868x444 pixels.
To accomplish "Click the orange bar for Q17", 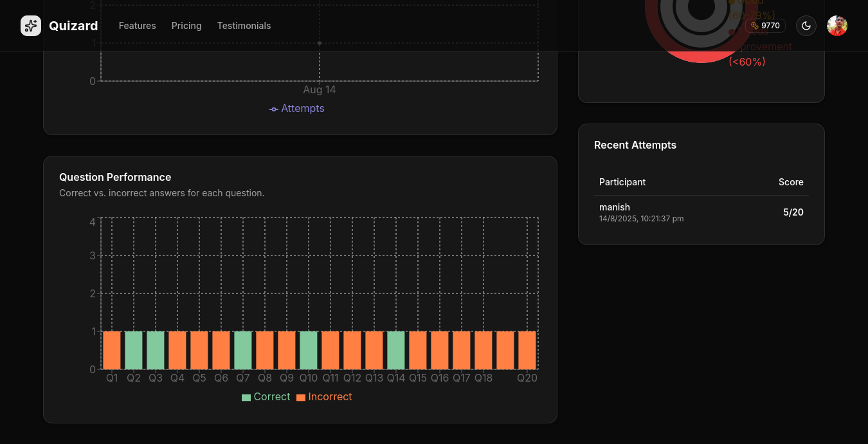I will [462, 350].
